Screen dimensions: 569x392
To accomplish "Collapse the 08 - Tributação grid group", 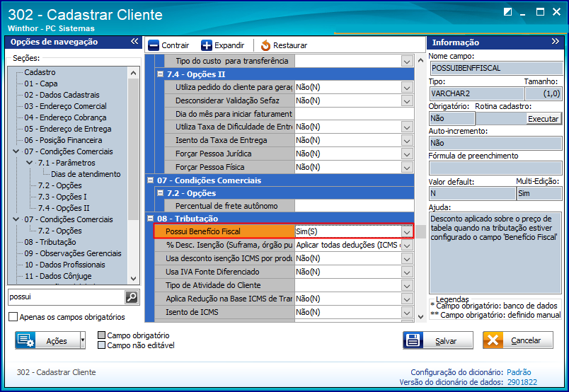I will point(150,219).
